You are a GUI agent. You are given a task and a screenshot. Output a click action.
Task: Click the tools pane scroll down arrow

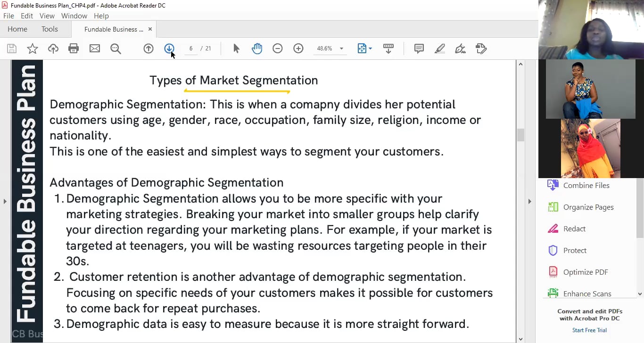pyautogui.click(x=640, y=294)
